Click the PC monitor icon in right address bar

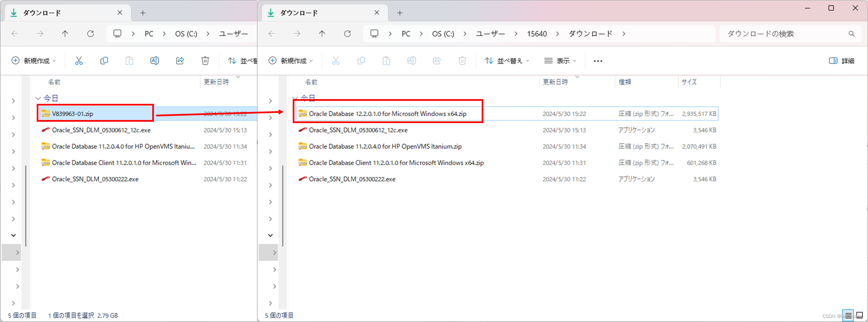pos(374,34)
